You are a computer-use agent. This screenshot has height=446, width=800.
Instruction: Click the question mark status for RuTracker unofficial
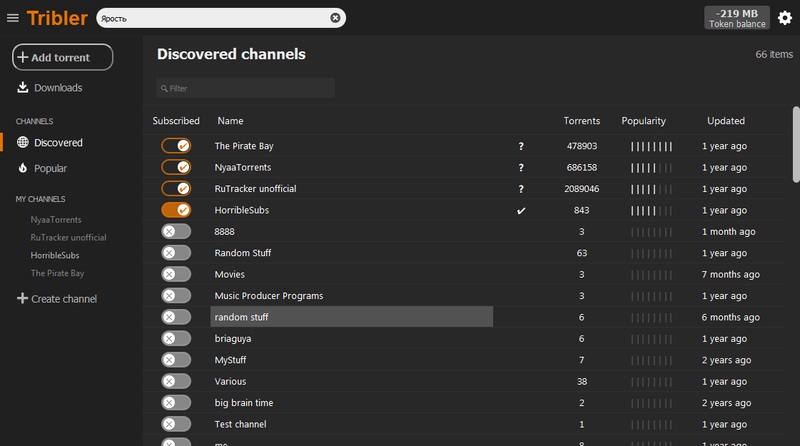coord(520,189)
